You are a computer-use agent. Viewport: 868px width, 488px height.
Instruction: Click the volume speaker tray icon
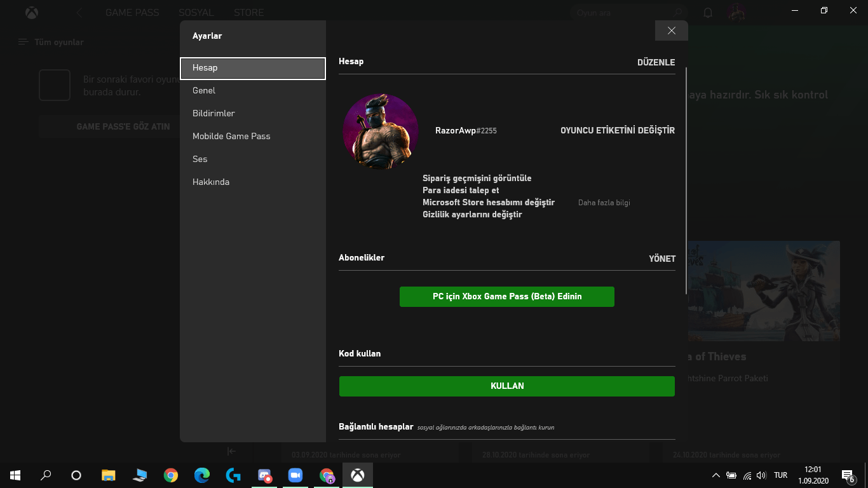[762, 475]
